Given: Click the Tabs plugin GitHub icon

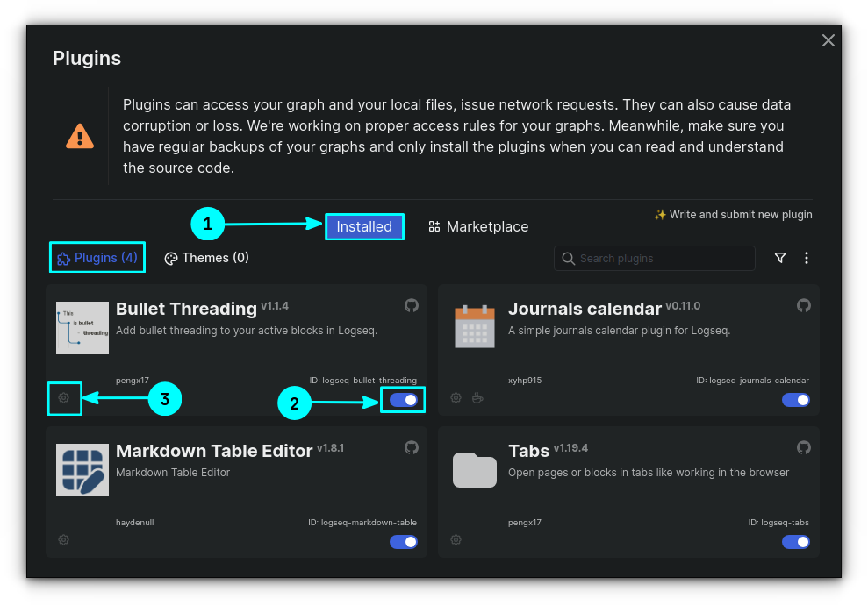Looking at the screenshot, I should pyautogui.click(x=803, y=447).
